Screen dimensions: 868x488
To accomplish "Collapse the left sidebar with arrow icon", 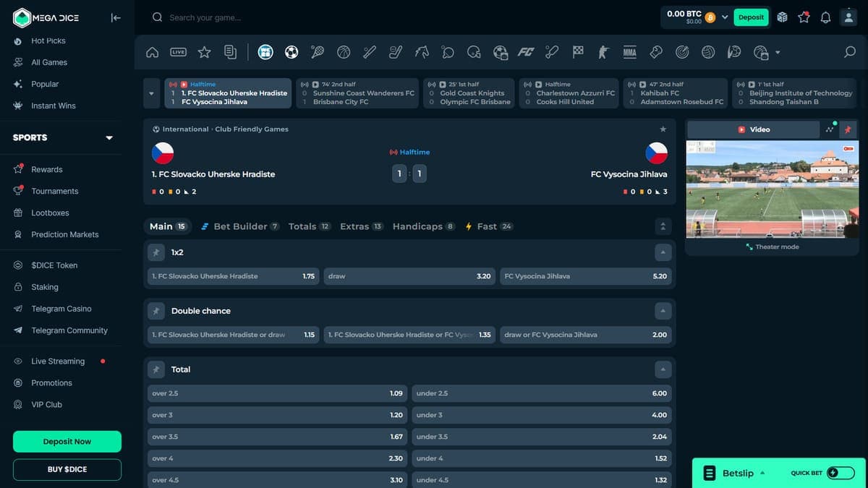I will click(x=116, y=17).
